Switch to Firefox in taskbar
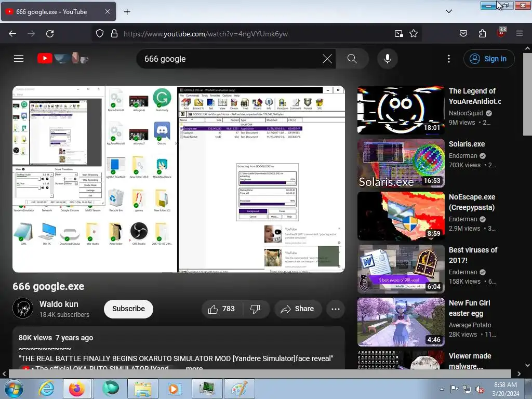Screen dimensions: 532x399 [77, 389]
